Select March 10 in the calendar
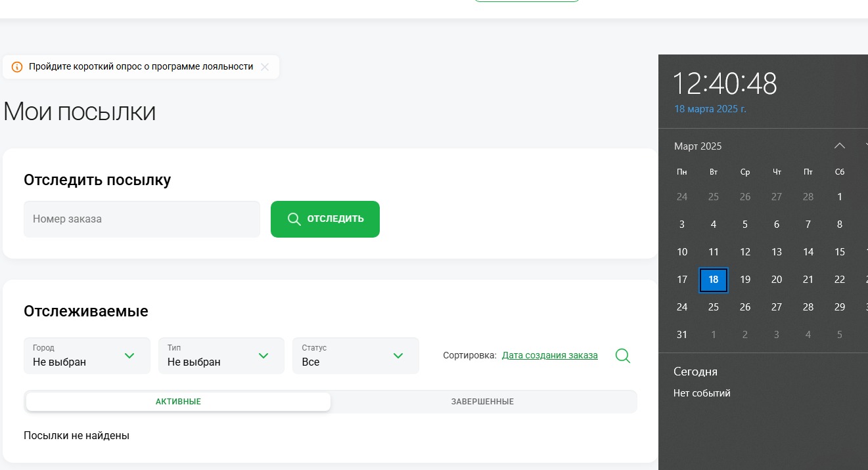The image size is (868, 470). click(682, 252)
